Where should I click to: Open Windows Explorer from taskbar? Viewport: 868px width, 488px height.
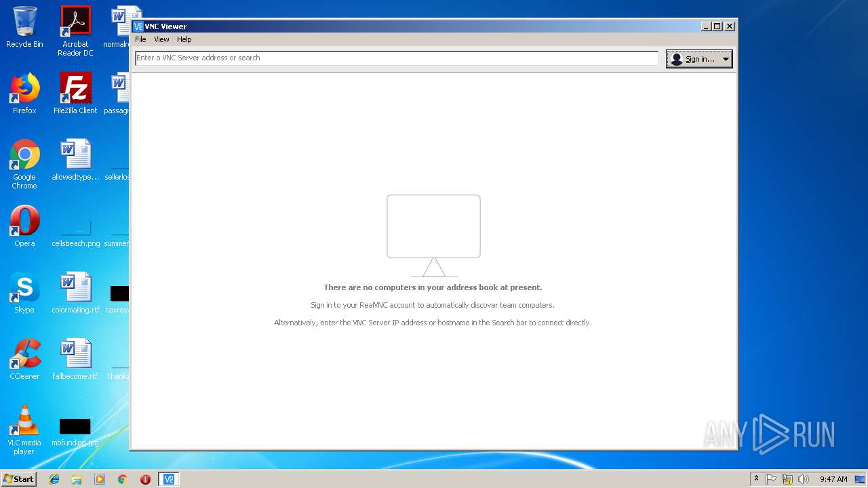(x=77, y=479)
